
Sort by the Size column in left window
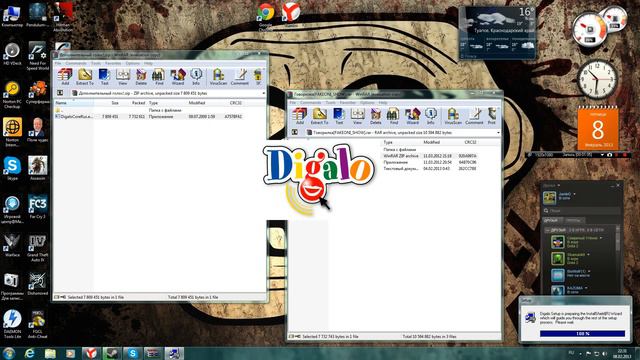107,103
